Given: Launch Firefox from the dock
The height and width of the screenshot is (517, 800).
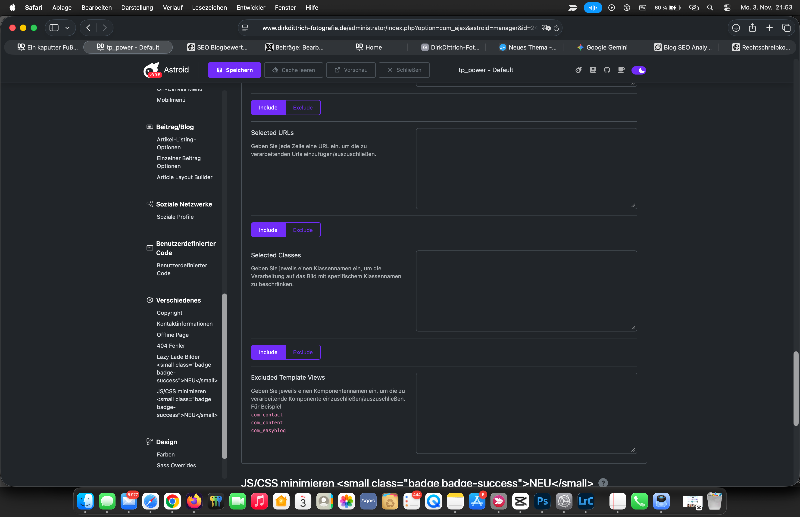Looking at the screenshot, I should point(193,500).
